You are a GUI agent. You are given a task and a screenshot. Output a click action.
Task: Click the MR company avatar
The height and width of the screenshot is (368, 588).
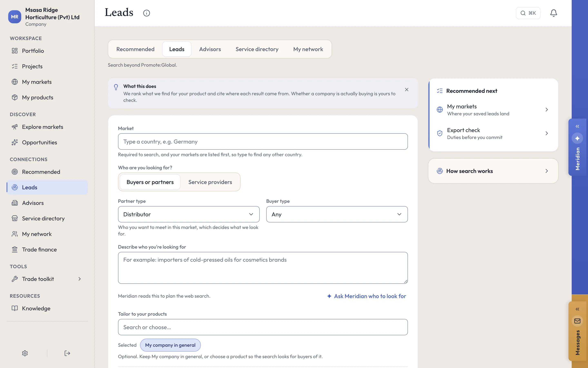(14, 17)
